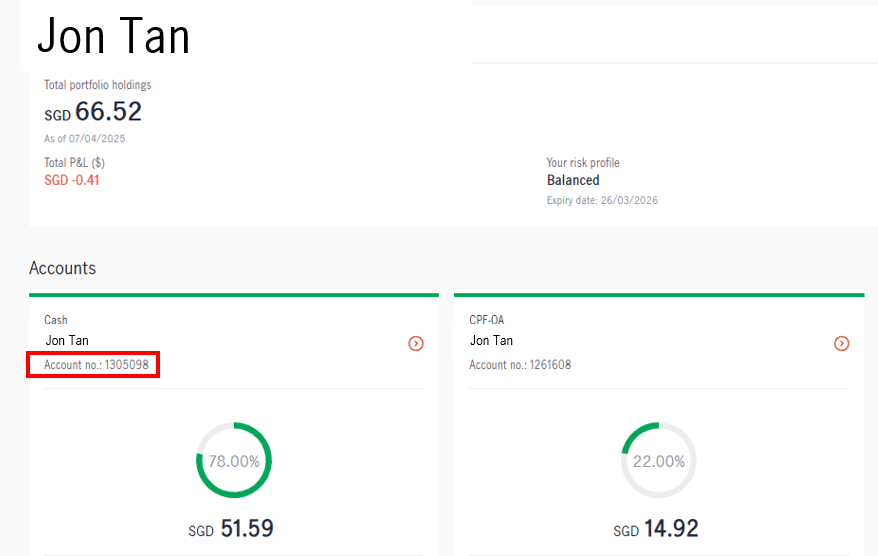
Task: Click the risk profile expiry date
Action: coord(602,200)
